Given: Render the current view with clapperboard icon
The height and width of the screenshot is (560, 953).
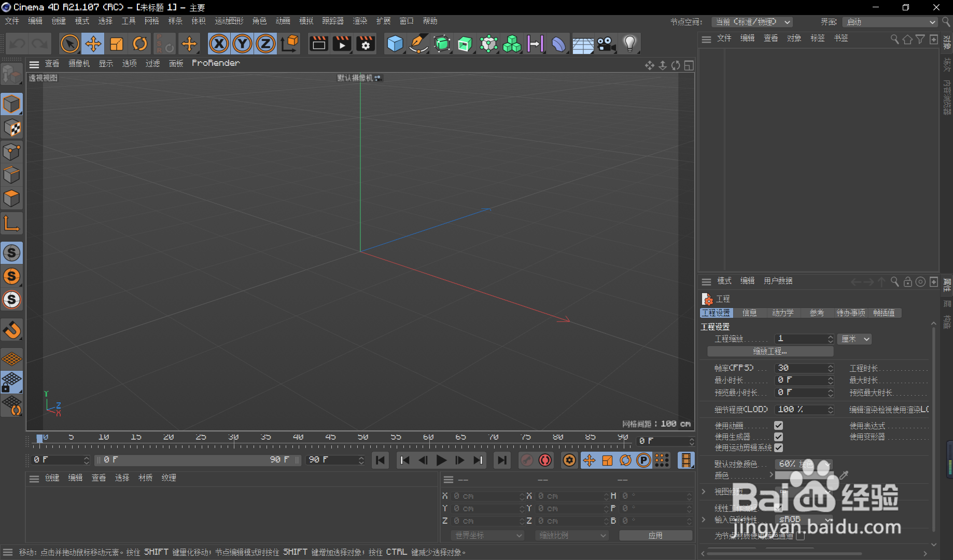Looking at the screenshot, I should [x=318, y=44].
